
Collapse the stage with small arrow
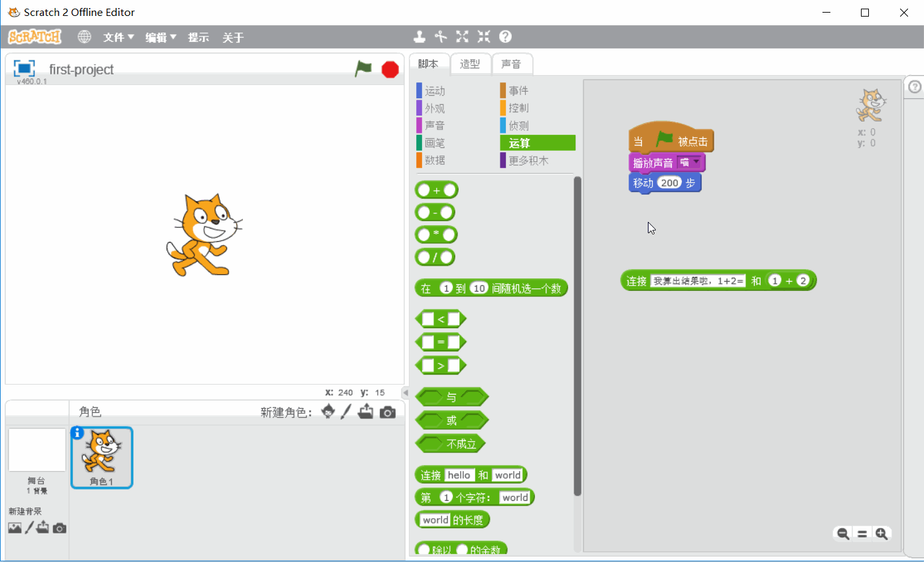(406, 393)
